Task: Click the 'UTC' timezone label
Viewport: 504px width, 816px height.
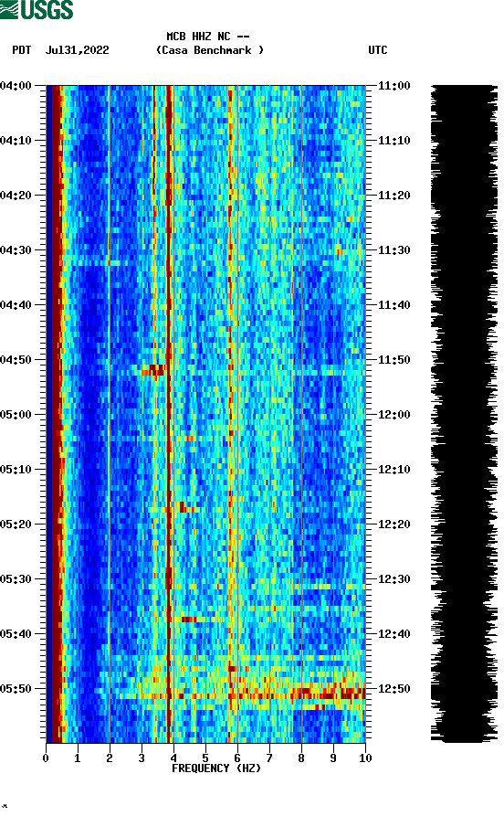Action: [378, 50]
